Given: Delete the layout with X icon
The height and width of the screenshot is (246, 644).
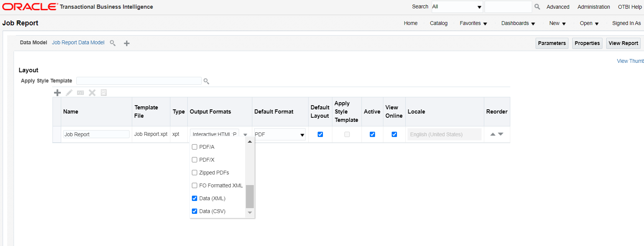Looking at the screenshot, I should pos(92,93).
